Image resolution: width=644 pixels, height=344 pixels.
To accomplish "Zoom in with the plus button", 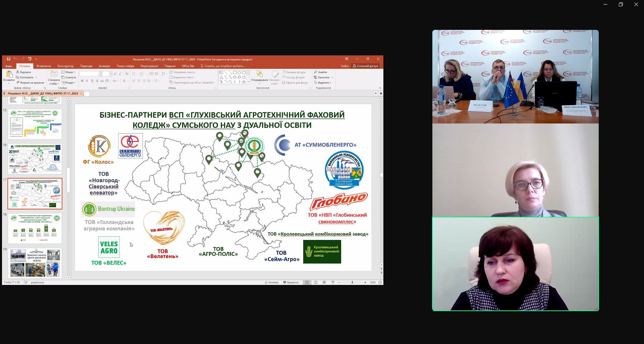I will click(x=365, y=283).
